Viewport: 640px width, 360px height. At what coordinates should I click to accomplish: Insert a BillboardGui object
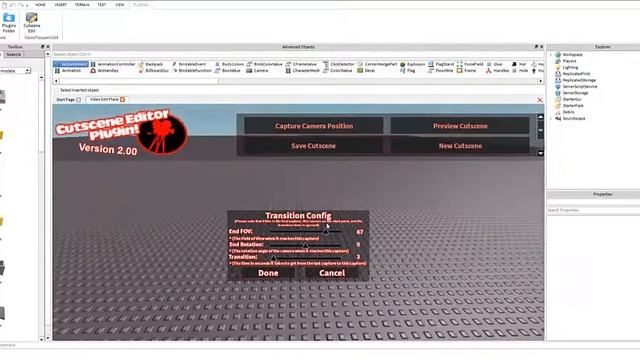pos(153,71)
